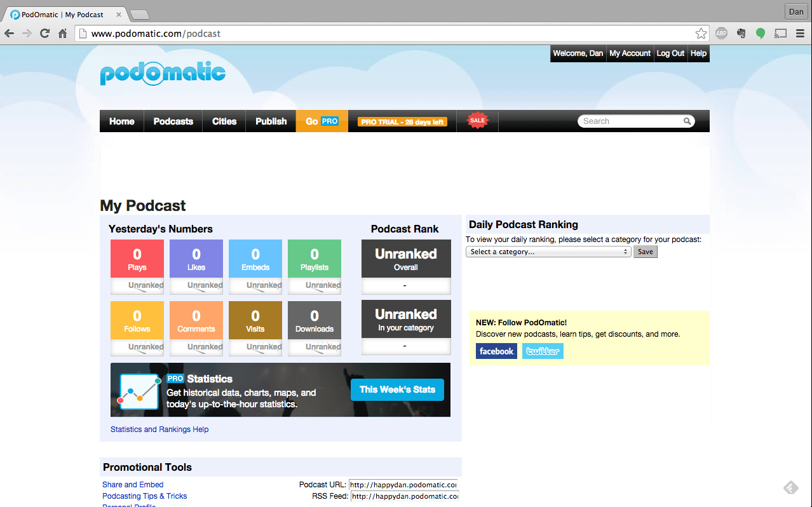This screenshot has height=507, width=812.
Task: Click the red Plays stat tile
Action: pos(137,259)
